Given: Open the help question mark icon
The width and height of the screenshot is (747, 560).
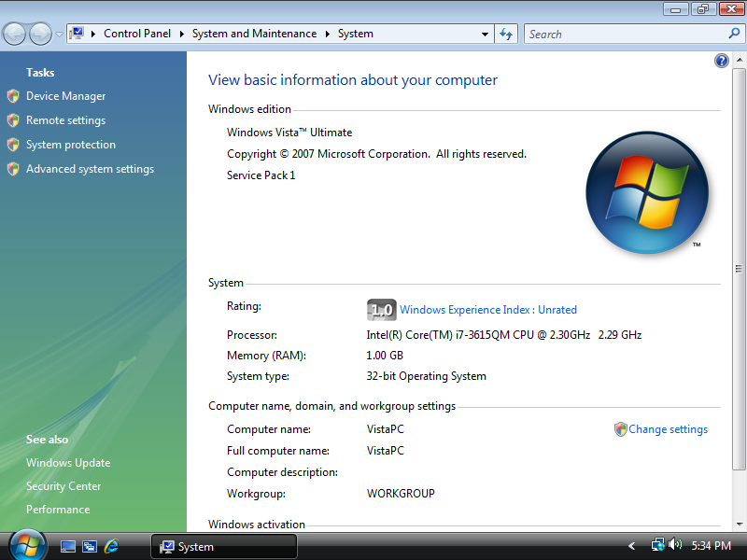Looking at the screenshot, I should 721,61.
